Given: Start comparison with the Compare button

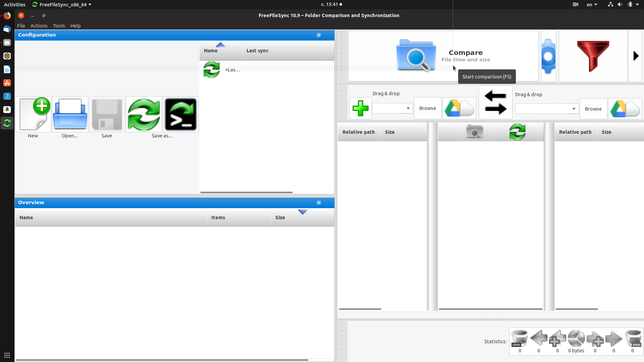Looking at the screenshot, I should click(443, 56).
